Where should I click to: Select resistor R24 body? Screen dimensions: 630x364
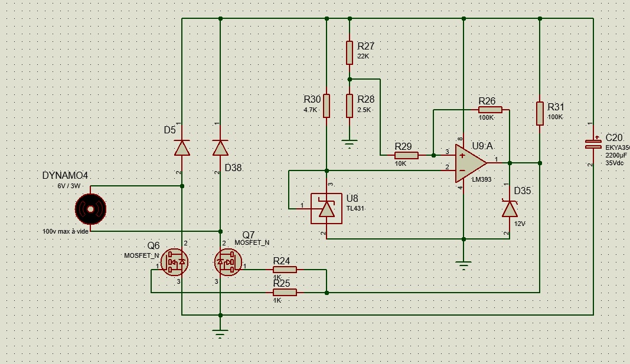[285, 270]
